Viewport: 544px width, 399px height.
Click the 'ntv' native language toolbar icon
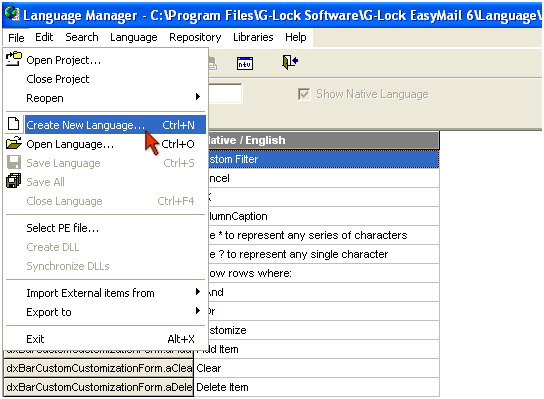point(245,63)
